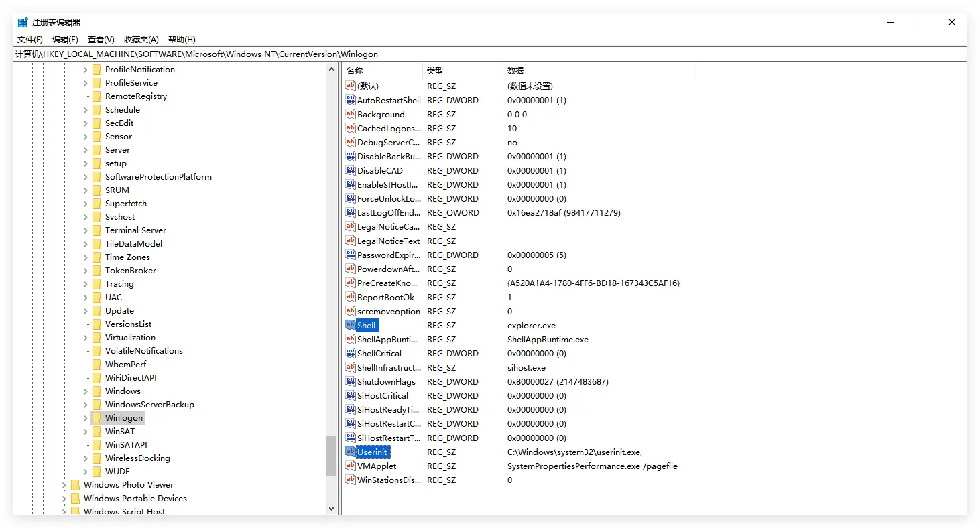980x528 pixels.
Task: Open the 查看(V) view menu
Action: point(101,40)
